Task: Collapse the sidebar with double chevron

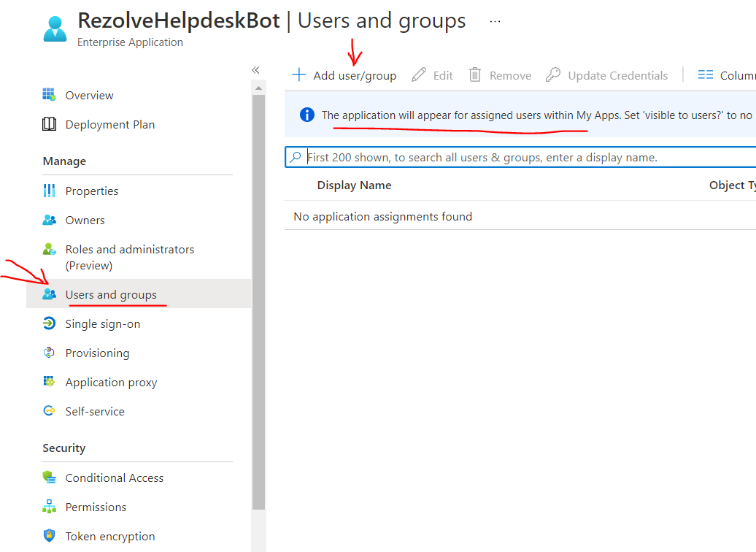Action: (255, 70)
